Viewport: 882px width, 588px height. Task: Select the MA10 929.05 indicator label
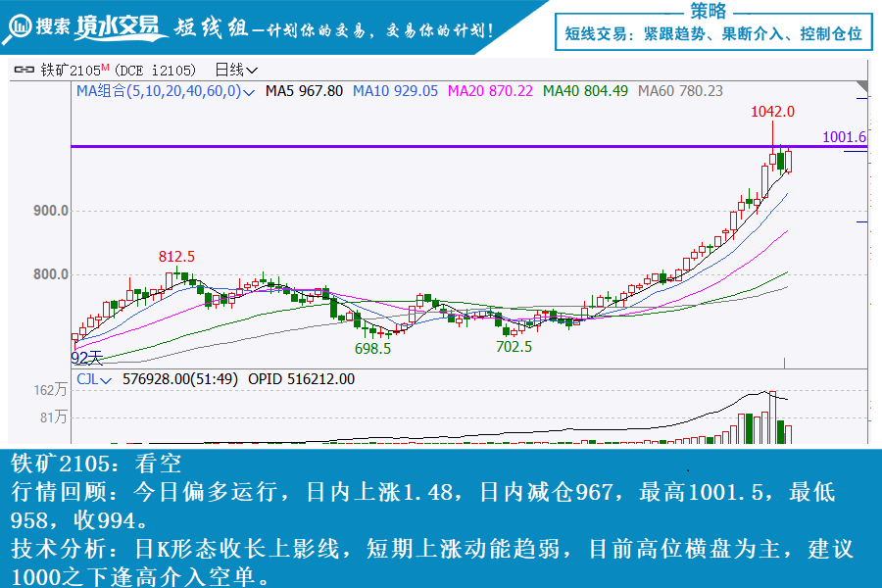395,91
